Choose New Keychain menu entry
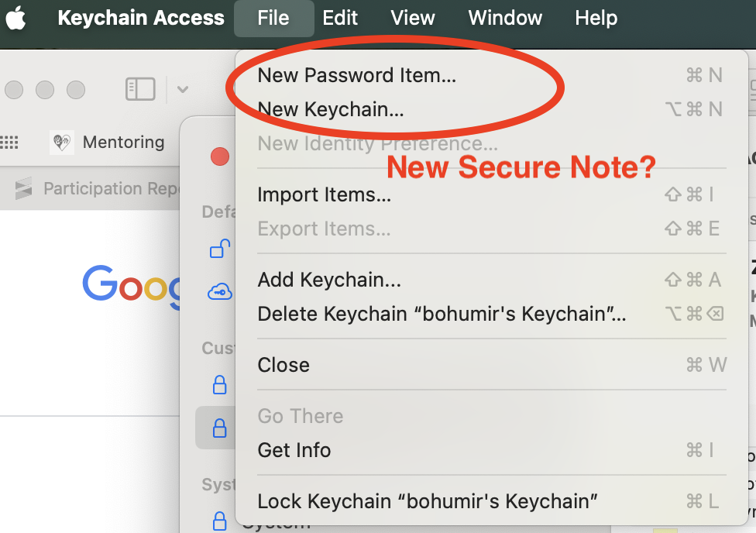 [x=331, y=109]
